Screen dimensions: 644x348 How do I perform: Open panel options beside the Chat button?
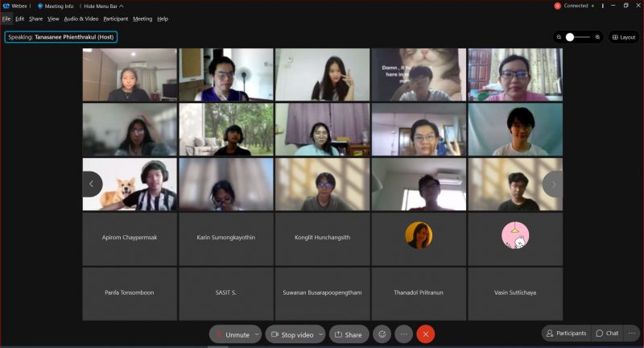coord(630,333)
